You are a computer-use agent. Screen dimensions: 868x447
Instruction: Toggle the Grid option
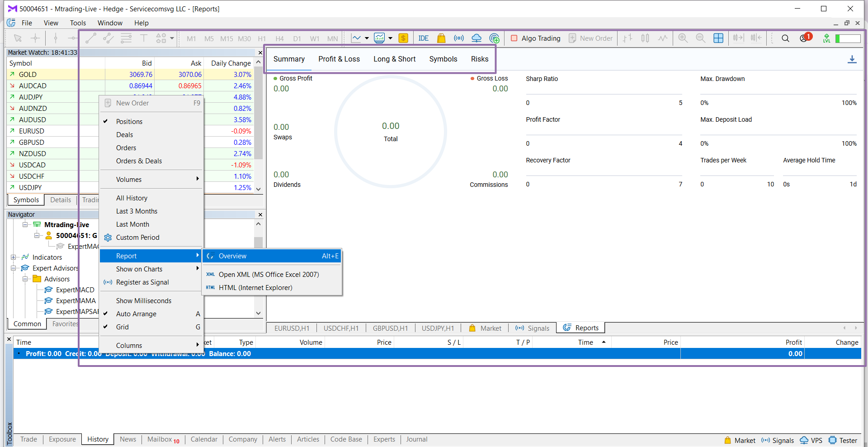[x=151, y=327]
